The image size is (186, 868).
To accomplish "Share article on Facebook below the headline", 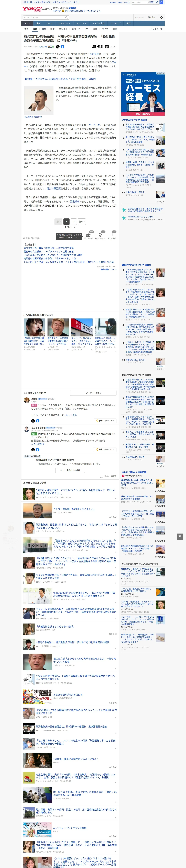I will pos(62,47).
